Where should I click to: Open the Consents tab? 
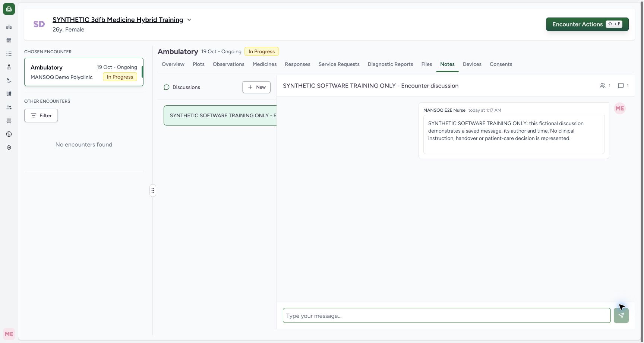click(x=501, y=64)
